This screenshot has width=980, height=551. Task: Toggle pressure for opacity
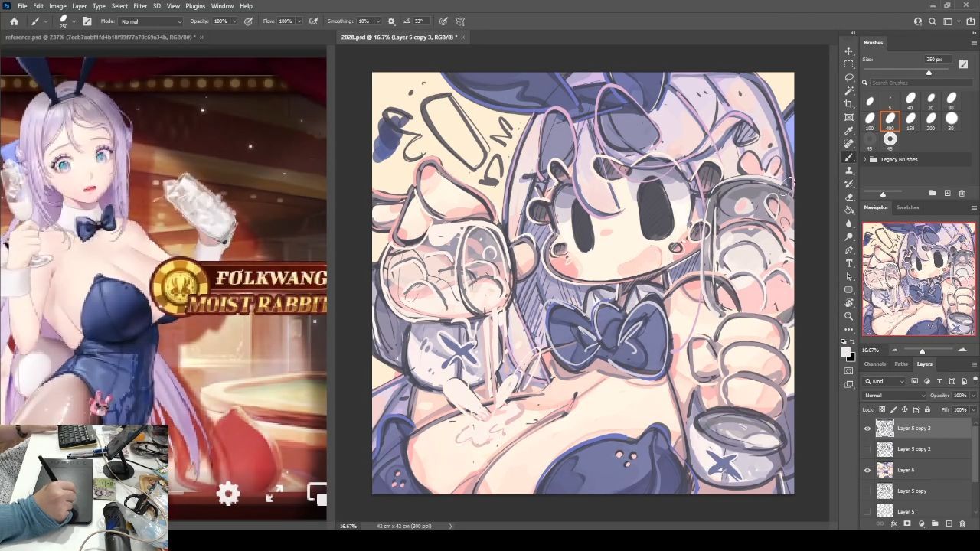[249, 21]
